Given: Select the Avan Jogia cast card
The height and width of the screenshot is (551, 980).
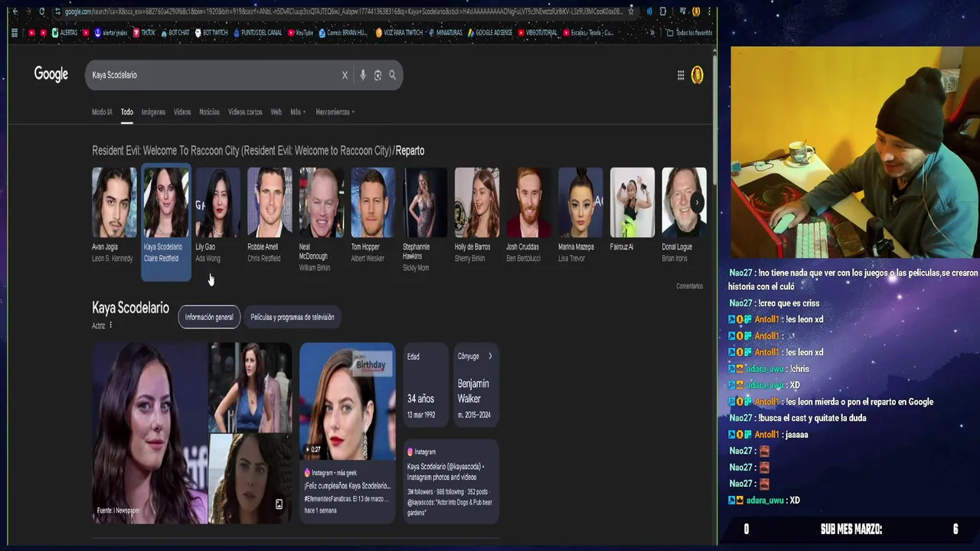Looking at the screenshot, I should click(x=114, y=215).
